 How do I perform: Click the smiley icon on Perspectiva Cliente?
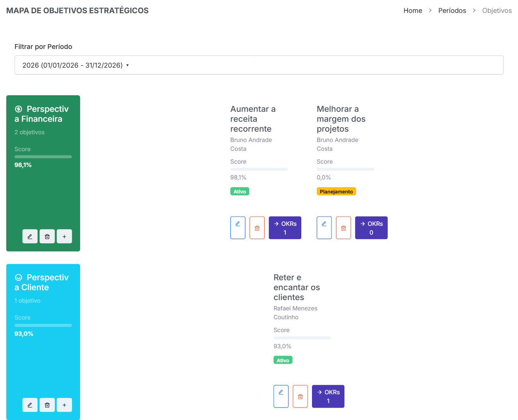18,277
